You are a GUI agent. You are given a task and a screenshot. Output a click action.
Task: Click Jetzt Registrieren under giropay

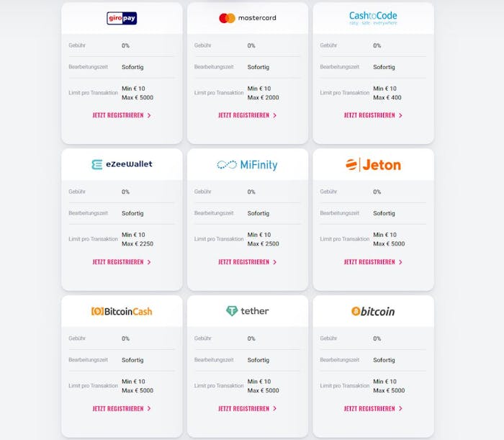coord(118,115)
